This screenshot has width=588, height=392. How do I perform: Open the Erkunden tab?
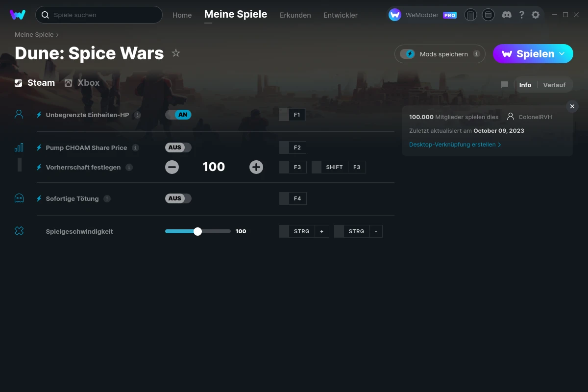tap(295, 15)
